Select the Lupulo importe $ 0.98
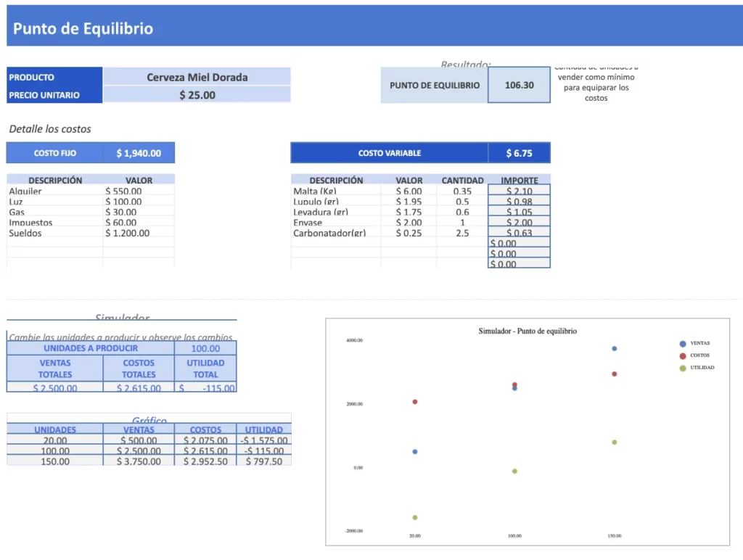Viewport: 743px width, 560px height. (519, 201)
